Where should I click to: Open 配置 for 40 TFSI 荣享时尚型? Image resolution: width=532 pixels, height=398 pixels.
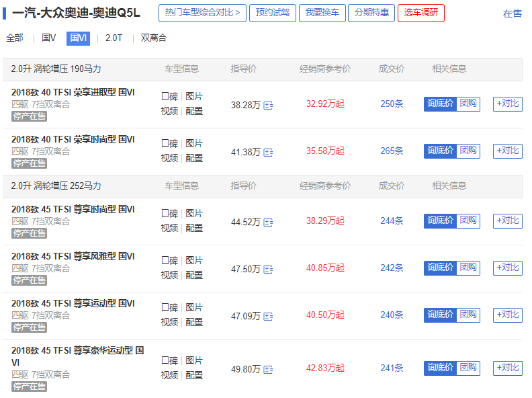click(x=194, y=158)
